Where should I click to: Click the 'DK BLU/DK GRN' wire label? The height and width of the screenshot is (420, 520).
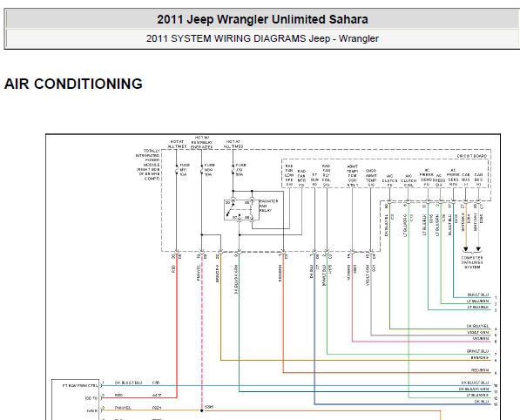pos(474,389)
